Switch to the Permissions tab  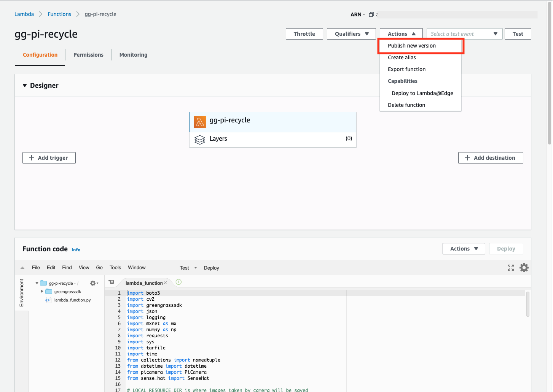click(x=88, y=55)
